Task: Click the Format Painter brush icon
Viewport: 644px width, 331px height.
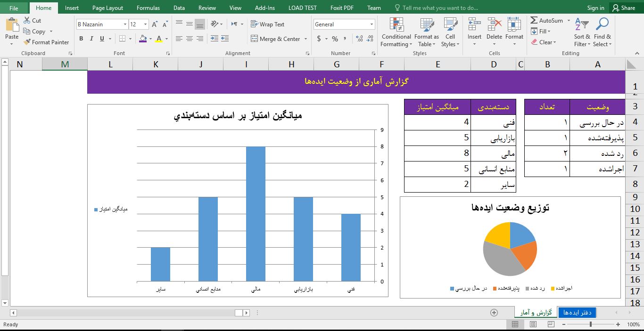Action: pos(27,42)
